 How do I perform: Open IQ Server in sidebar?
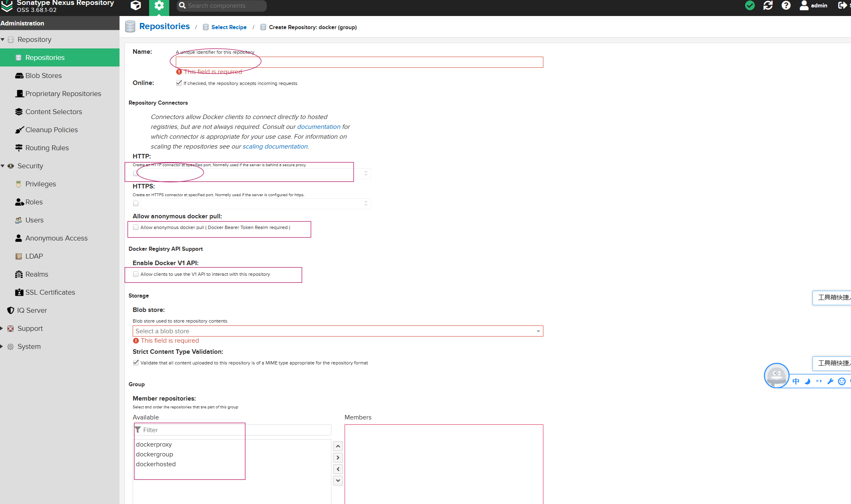click(60, 310)
